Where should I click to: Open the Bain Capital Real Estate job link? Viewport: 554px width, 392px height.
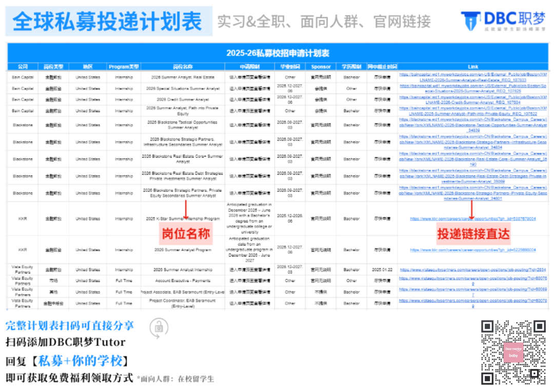(x=473, y=77)
